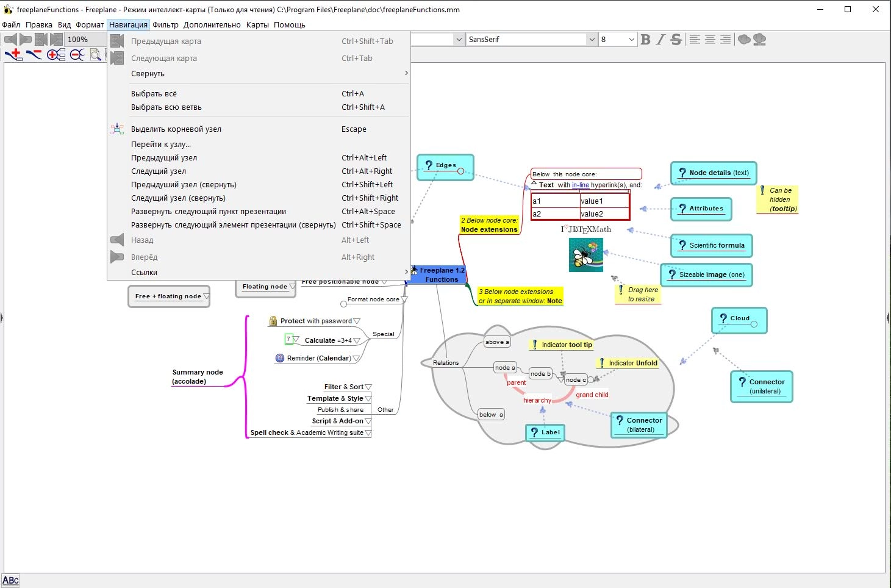This screenshot has height=588, width=891.
Task: Open the Формат menu
Action: (x=90, y=25)
